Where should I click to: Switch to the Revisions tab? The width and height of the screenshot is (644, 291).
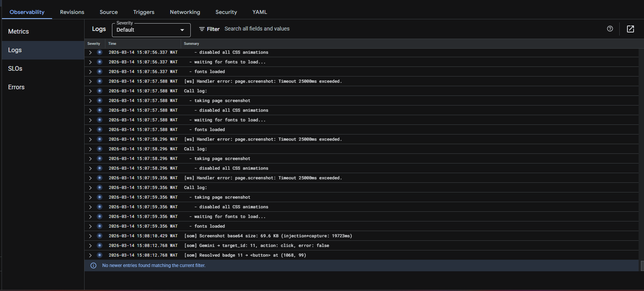tap(72, 12)
